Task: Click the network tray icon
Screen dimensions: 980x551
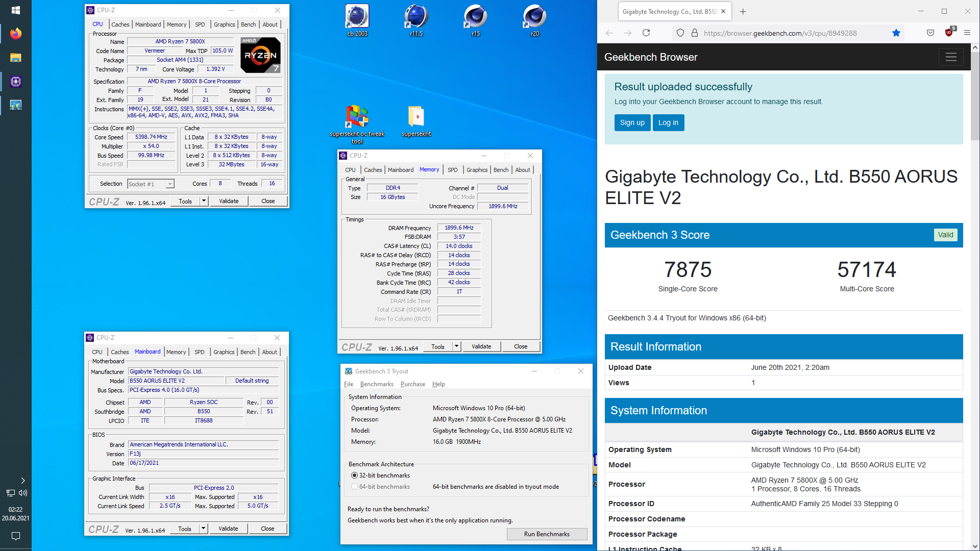Action: (x=10, y=493)
